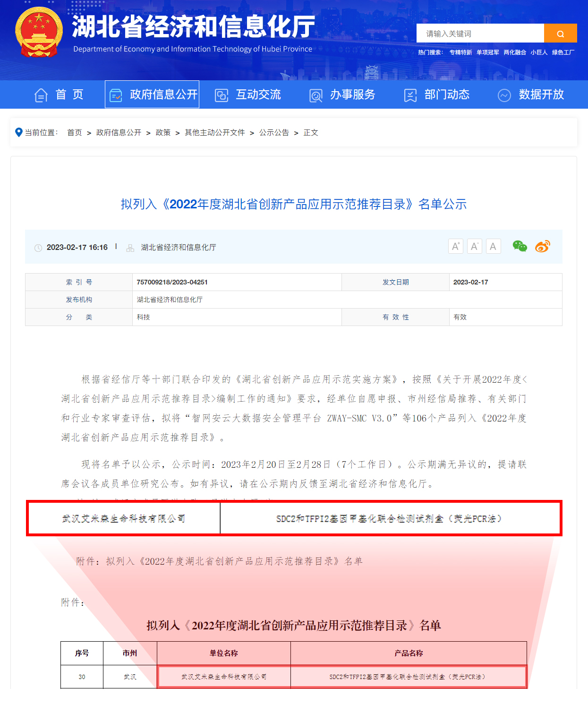Viewport: 588px width, 722px height.
Task: Select 政策 in the breadcrumb
Action: click(163, 133)
